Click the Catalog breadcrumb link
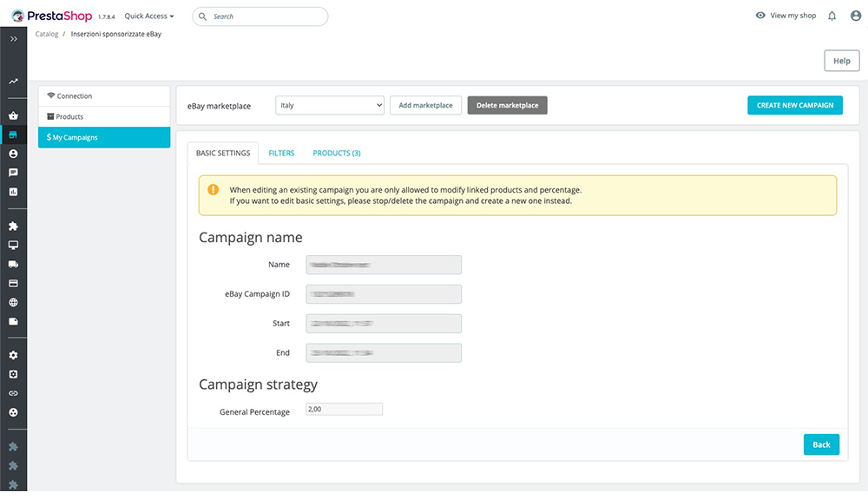 tap(47, 34)
